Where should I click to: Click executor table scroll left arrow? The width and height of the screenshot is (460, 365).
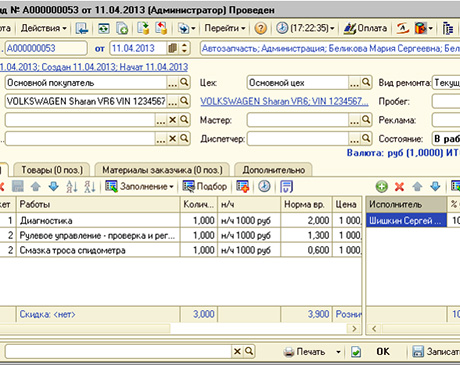click(x=374, y=329)
